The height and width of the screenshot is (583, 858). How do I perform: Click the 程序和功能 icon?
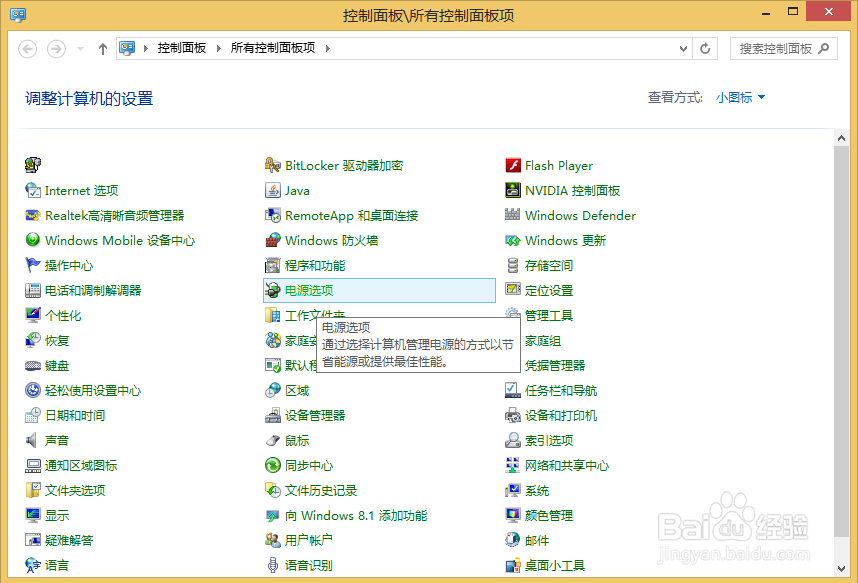coord(273,265)
